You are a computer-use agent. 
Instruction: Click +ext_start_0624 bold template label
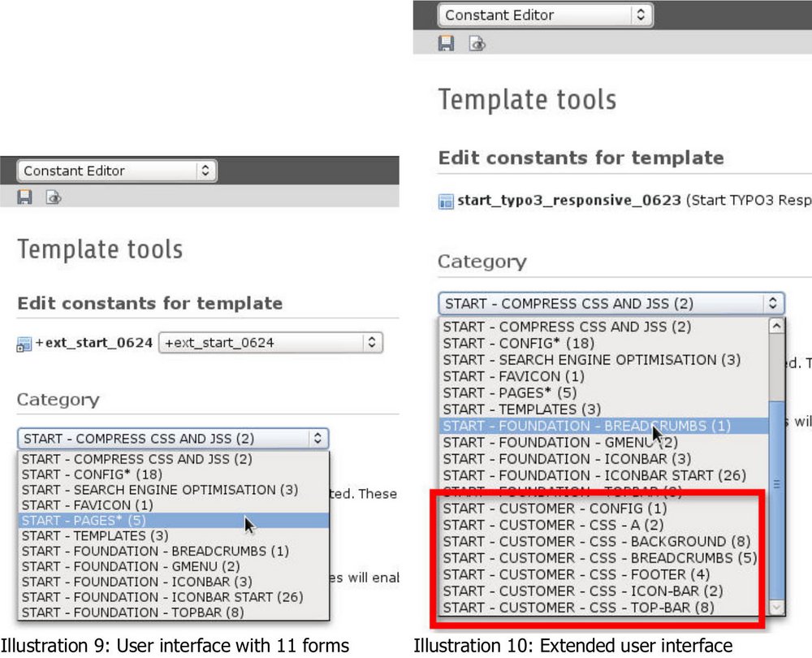[x=93, y=343]
